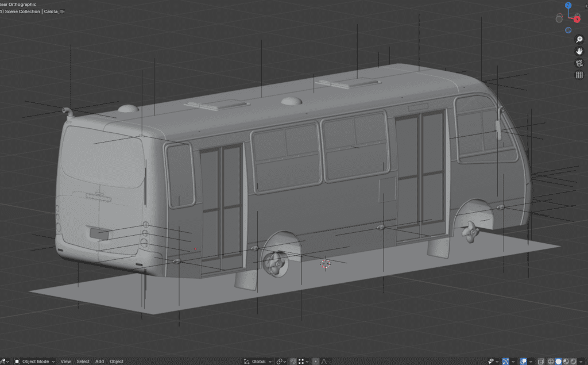Click the blue Z axis gizmo handle
588x365 pixels.
[568, 5]
